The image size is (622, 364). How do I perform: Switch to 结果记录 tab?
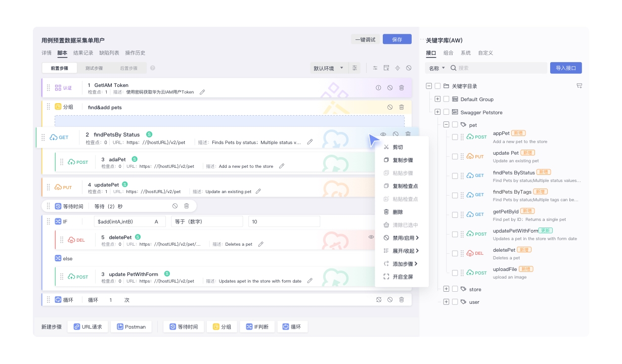(x=83, y=53)
